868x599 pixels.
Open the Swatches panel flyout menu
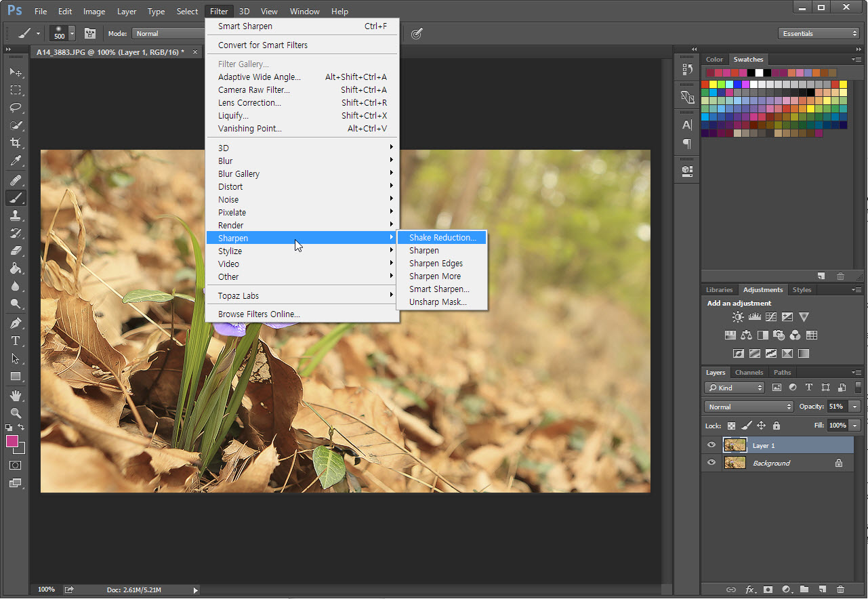[856, 60]
